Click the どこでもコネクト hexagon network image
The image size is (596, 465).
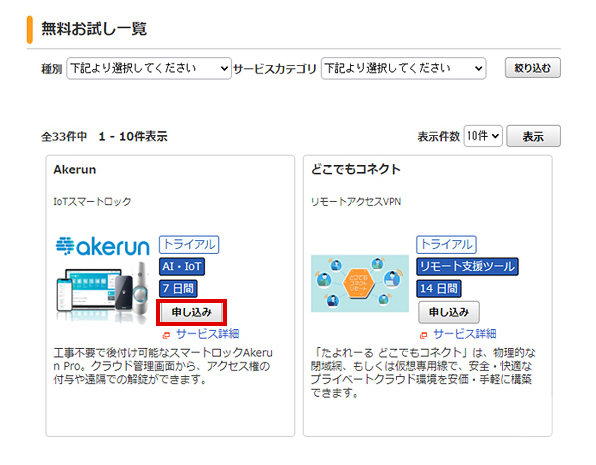[360, 283]
